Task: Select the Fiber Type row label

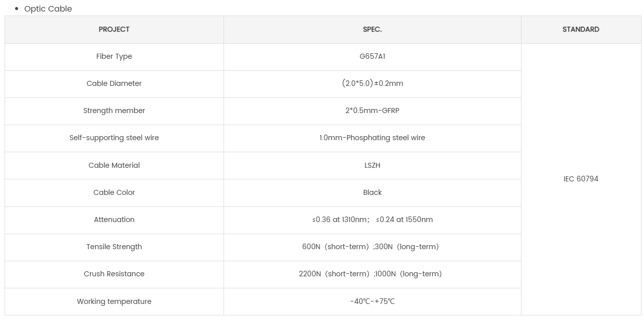Action: (114, 56)
